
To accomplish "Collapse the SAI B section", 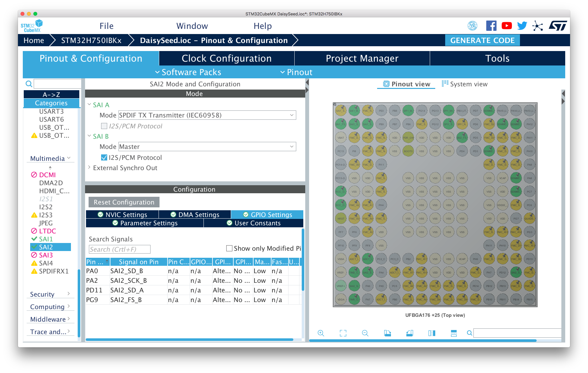I will (90, 136).
